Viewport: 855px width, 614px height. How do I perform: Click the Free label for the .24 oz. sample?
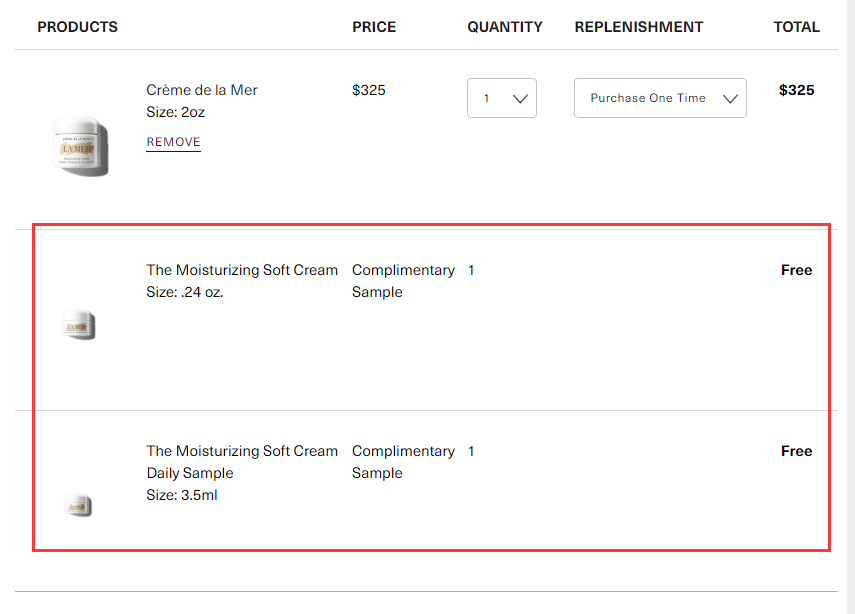tap(797, 270)
